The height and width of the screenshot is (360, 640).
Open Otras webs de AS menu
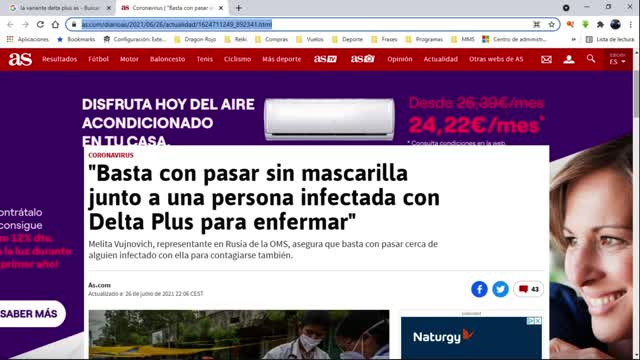coord(496,59)
